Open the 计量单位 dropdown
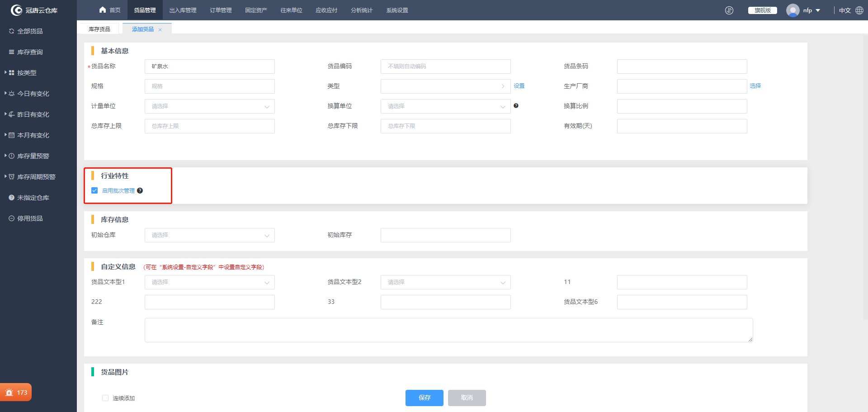 (210, 106)
